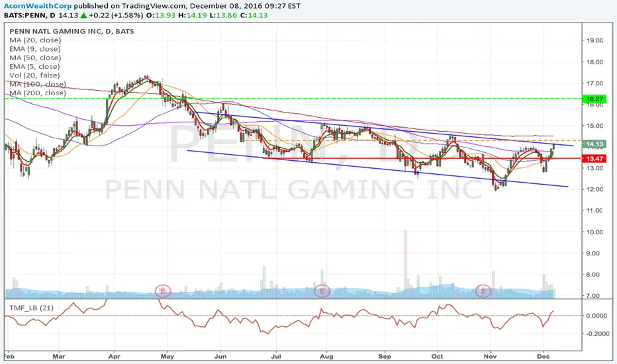
Task: Select the MA (100, close) indicator label
Action: pos(37,84)
